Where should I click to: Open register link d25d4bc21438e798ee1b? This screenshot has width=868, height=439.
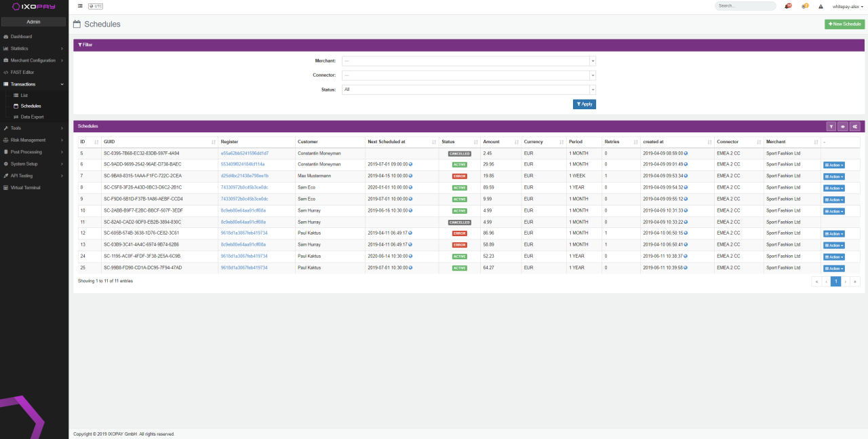click(x=244, y=176)
